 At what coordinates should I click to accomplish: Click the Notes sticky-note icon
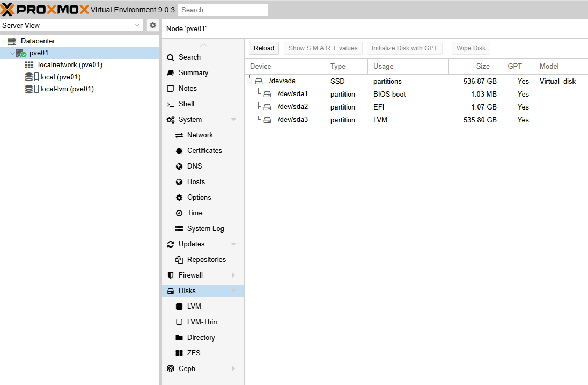pos(171,89)
